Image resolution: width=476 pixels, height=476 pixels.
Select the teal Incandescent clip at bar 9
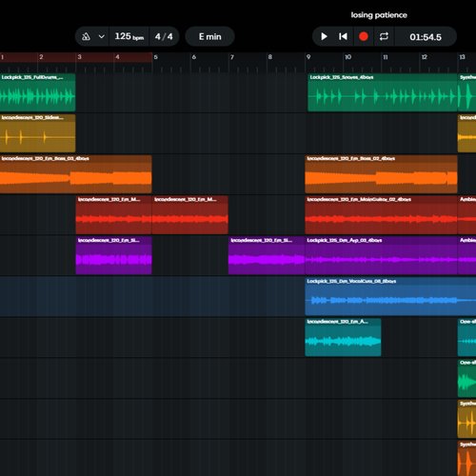(x=343, y=337)
